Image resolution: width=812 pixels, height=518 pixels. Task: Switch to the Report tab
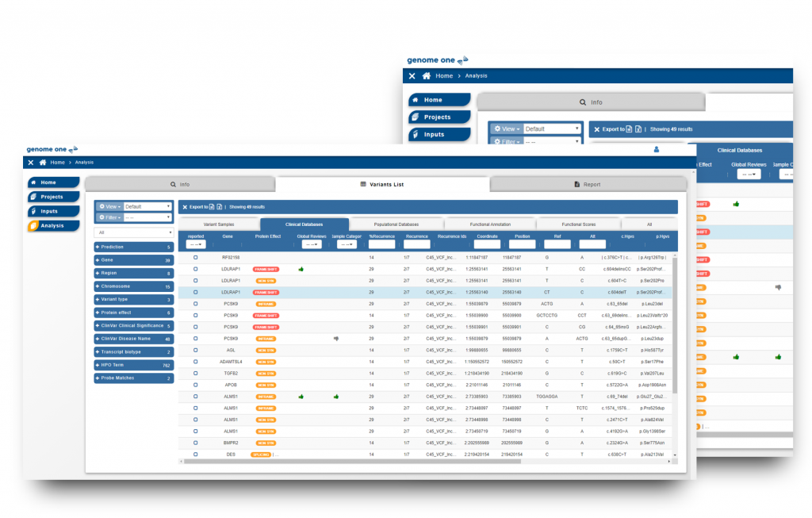587,184
